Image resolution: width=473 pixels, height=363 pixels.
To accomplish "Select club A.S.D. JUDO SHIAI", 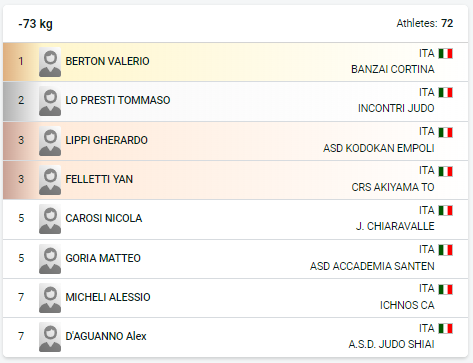I will (x=392, y=344).
